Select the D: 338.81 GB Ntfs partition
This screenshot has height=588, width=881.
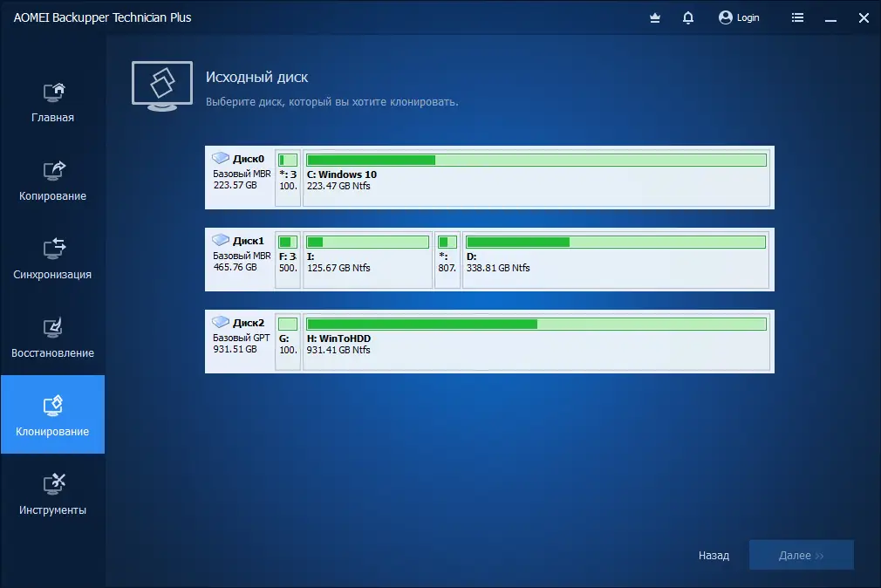(616, 260)
